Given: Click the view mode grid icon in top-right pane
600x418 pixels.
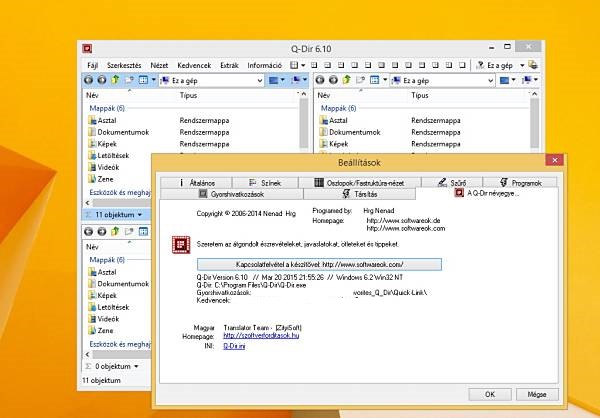Looking at the screenshot, I should [x=375, y=80].
